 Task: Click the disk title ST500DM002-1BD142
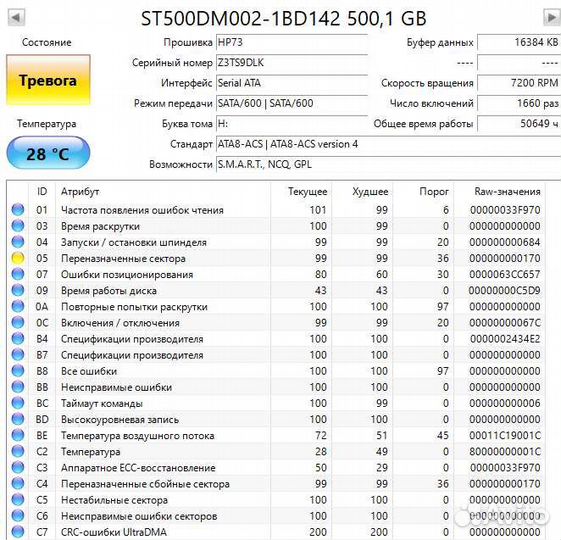click(240, 18)
